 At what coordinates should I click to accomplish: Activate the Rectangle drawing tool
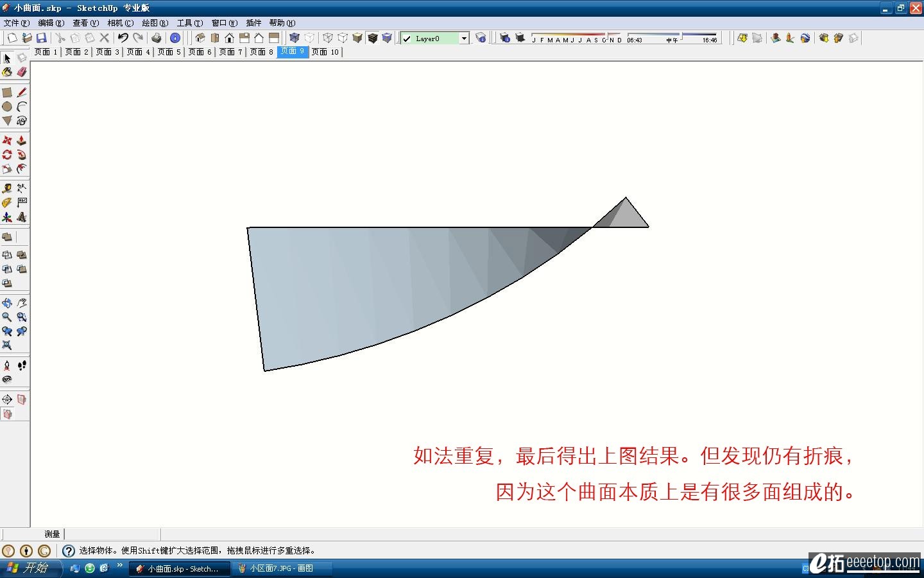tap(7, 92)
